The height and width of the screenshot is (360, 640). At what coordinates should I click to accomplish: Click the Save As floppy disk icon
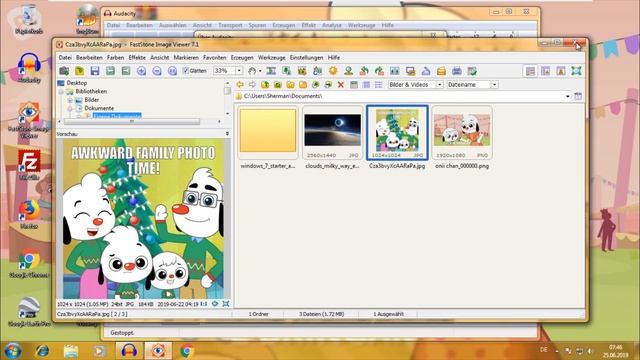point(95,71)
